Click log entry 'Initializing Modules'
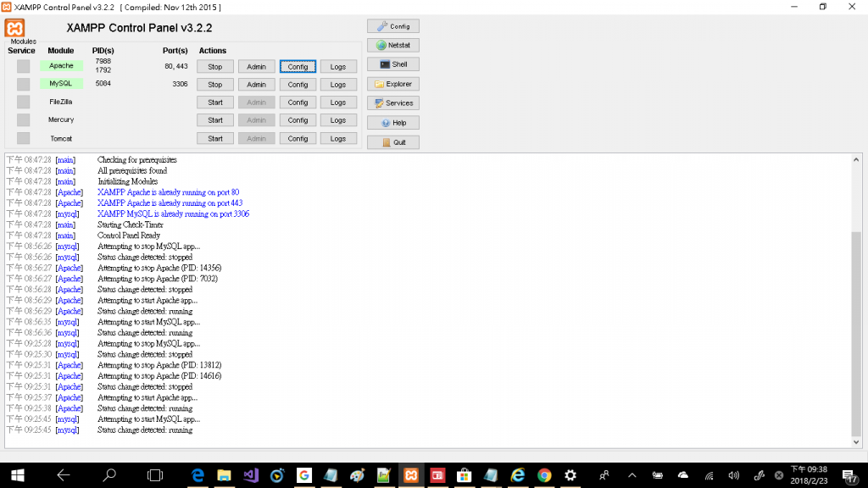The image size is (868, 488). tap(128, 181)
